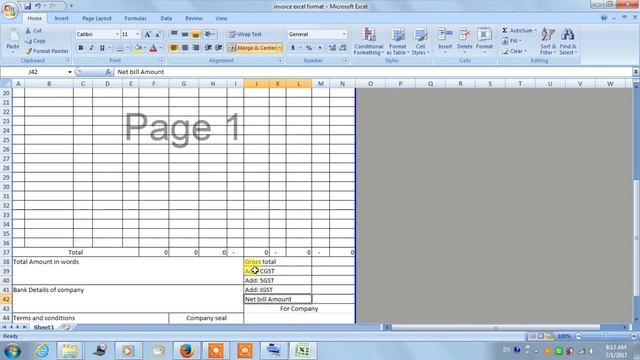Decrease decimal places
This screenshot has height=360, width=640.
pyautogui.click(x=342, y=48)
